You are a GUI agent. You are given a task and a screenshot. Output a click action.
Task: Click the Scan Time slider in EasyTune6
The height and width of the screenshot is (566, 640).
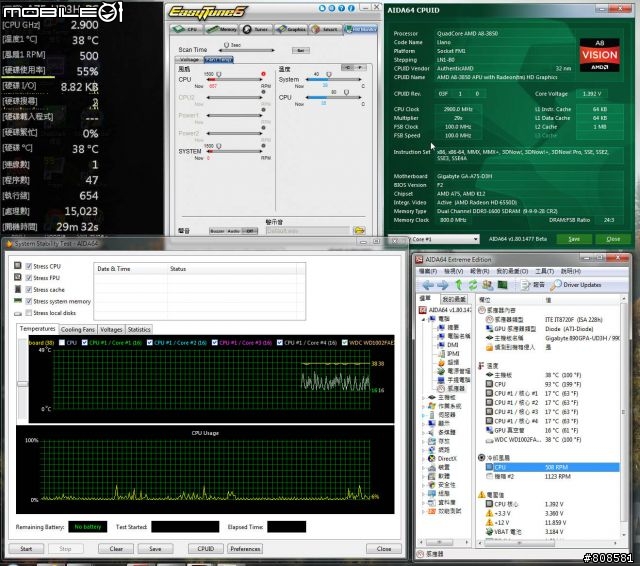point(247,50)
